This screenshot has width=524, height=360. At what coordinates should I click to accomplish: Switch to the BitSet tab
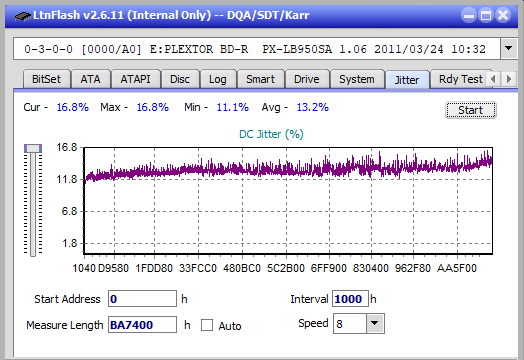[x=46, y=79]
